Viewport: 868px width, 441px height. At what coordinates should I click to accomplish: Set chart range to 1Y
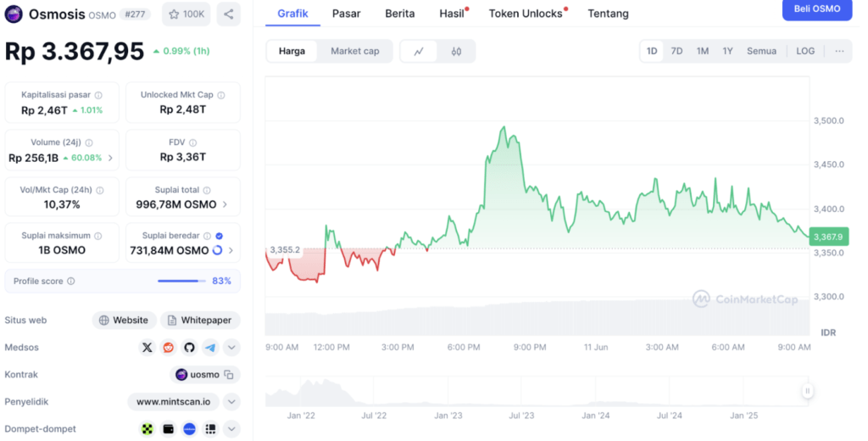728,52
